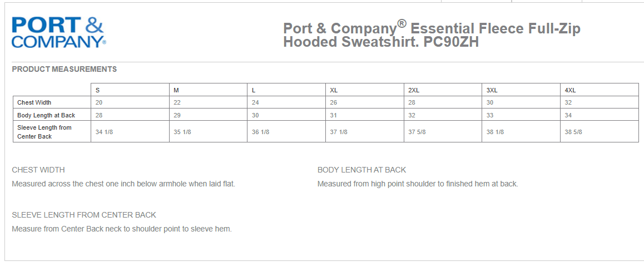Viewport: 644px width, 271px height.
Task: Click the Port & Company logo
Action: tap(59, 33)
